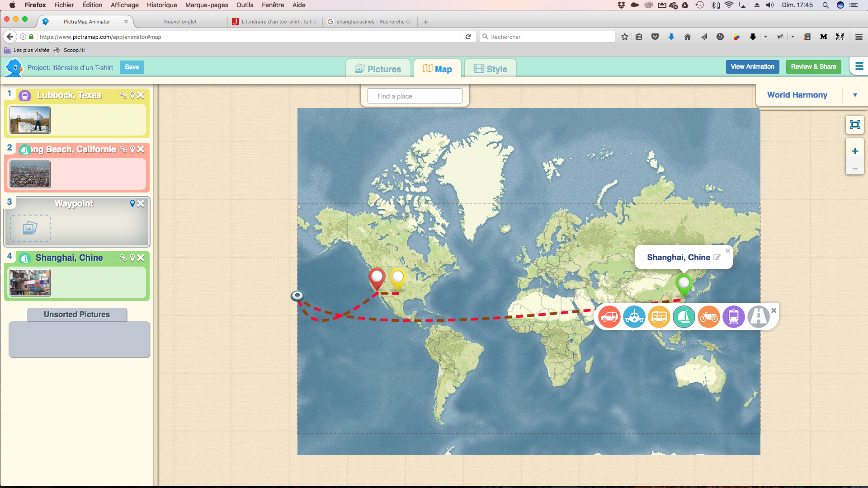Switch to the Nouvel onglet browser tab
The image size is (868, 488).
pyautogui.click(x=180, y=22)
